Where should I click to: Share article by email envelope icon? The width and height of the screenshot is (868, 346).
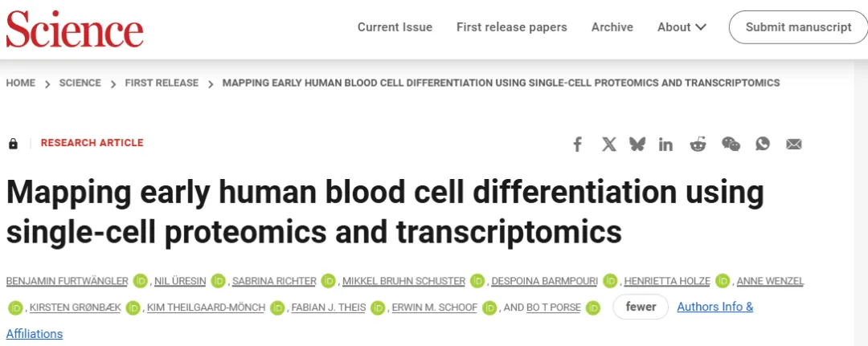tap(794, 145)
